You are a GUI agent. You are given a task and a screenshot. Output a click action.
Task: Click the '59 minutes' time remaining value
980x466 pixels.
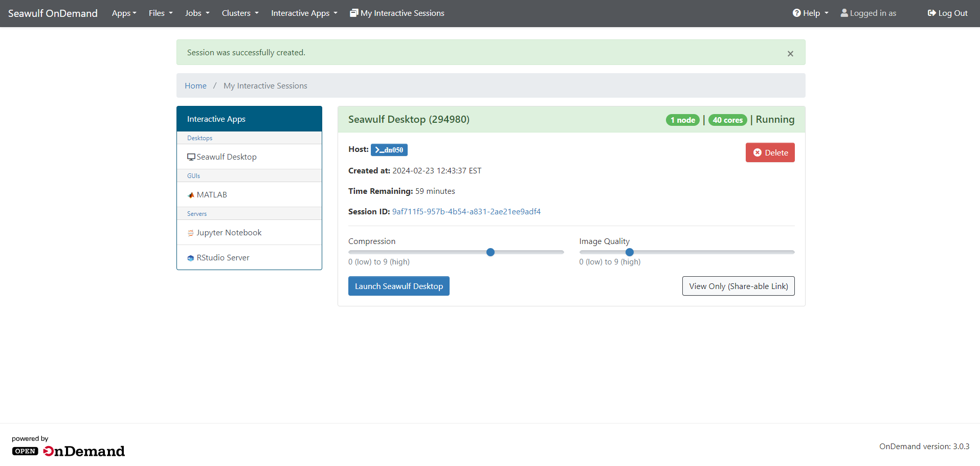[x=435, y=191]
